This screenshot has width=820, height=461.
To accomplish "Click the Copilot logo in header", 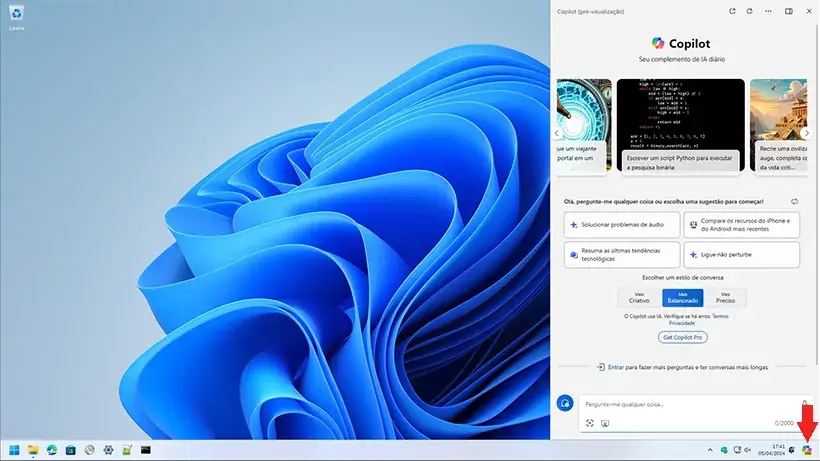I will pos(657,43).
